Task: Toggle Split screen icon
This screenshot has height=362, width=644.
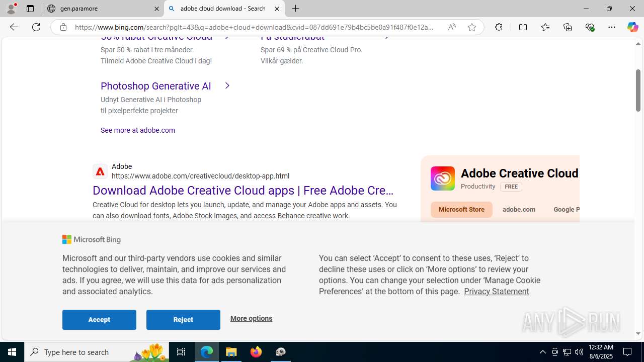Action: click(523, 27)
